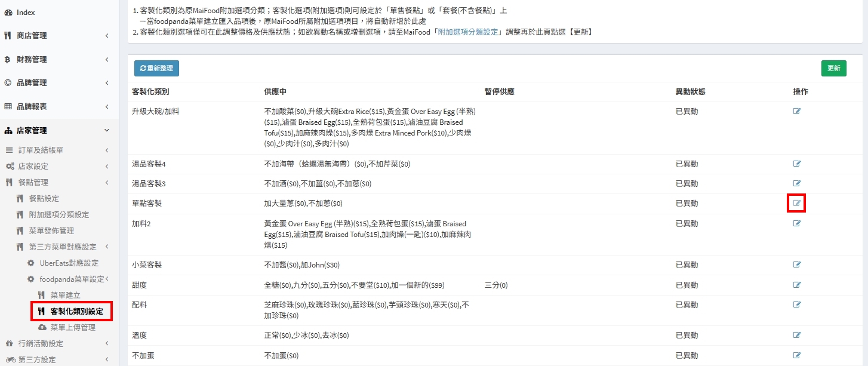868x366 pixels.
Task: Expand the 財務管理 sidebar section
Action: point(56,60)
